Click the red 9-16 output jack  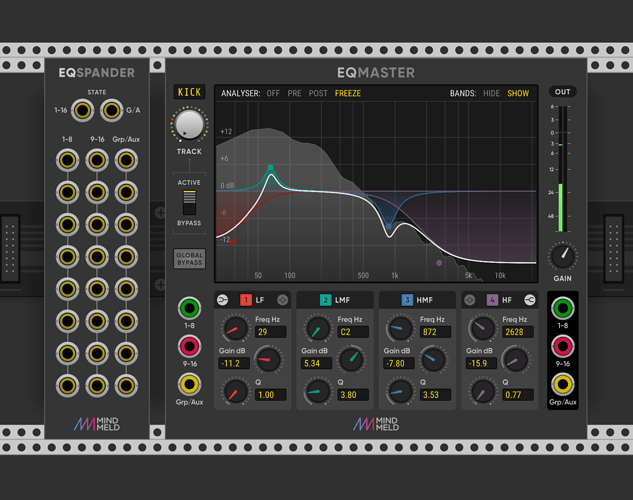[562, 346]
